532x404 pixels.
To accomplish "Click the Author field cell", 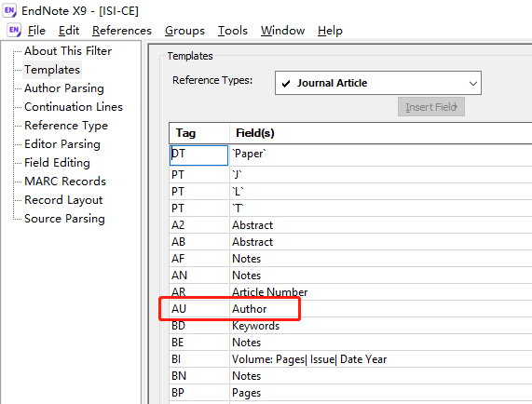I will click(x=381, y=309).
